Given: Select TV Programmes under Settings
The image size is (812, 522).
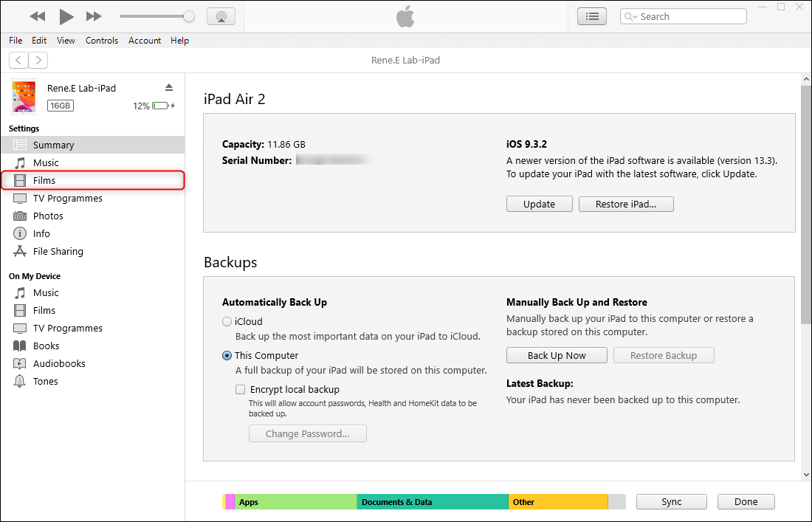Looking at the screenshot, I should (x=93, y=199).
